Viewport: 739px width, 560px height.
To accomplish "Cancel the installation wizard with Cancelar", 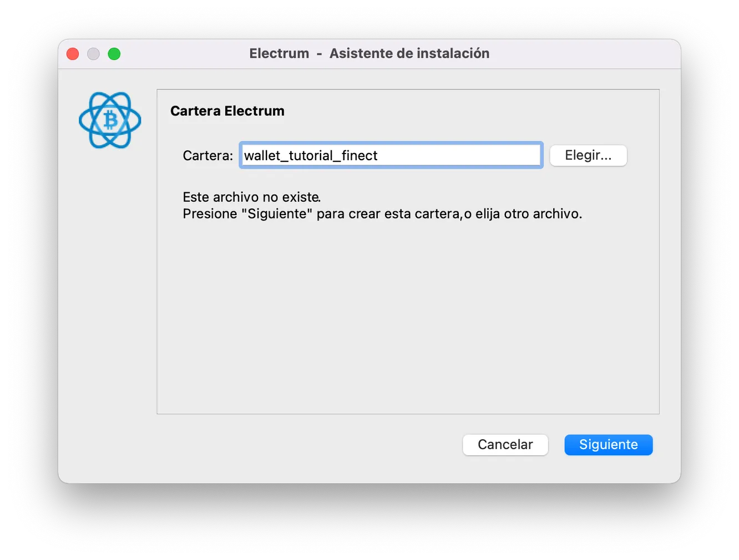I will (x=505, y=445).
